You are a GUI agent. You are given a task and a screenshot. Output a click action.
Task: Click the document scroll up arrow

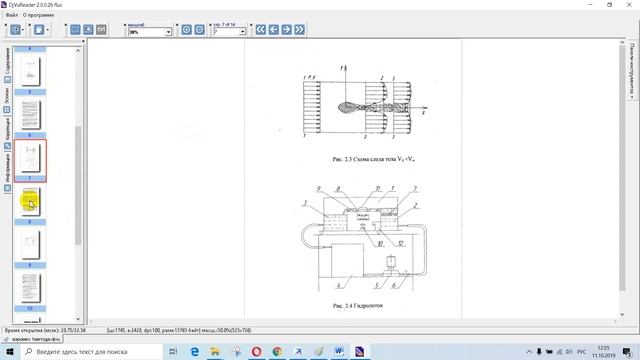click(622, 42)
